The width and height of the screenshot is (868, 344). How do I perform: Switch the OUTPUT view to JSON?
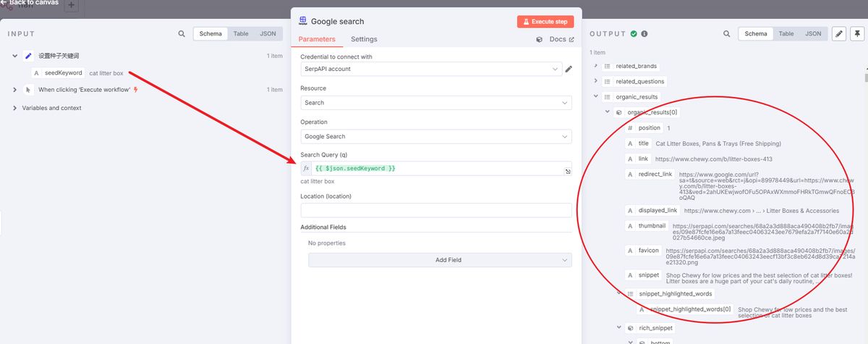pyautogui.click(x=813, y=34)
